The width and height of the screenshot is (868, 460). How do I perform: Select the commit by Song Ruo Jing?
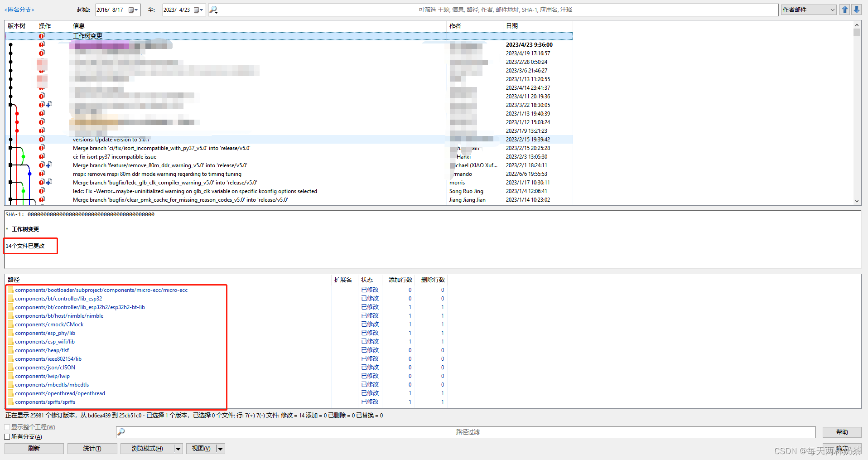tap(289, 191)
